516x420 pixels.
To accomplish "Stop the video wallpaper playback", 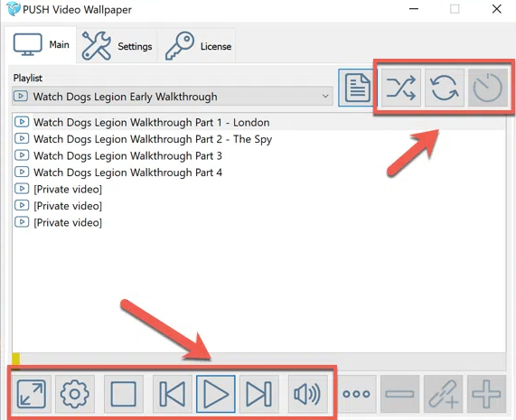I will coord(124,394).
